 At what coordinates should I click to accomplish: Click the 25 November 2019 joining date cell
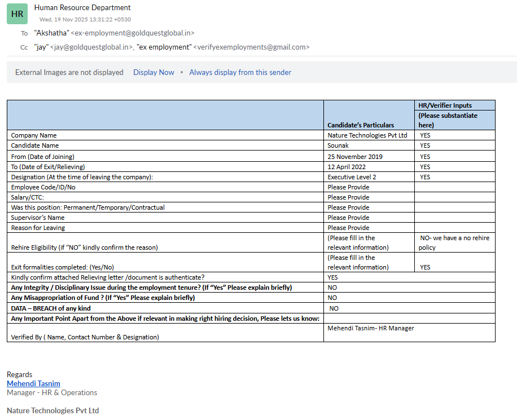click(354, 156)
